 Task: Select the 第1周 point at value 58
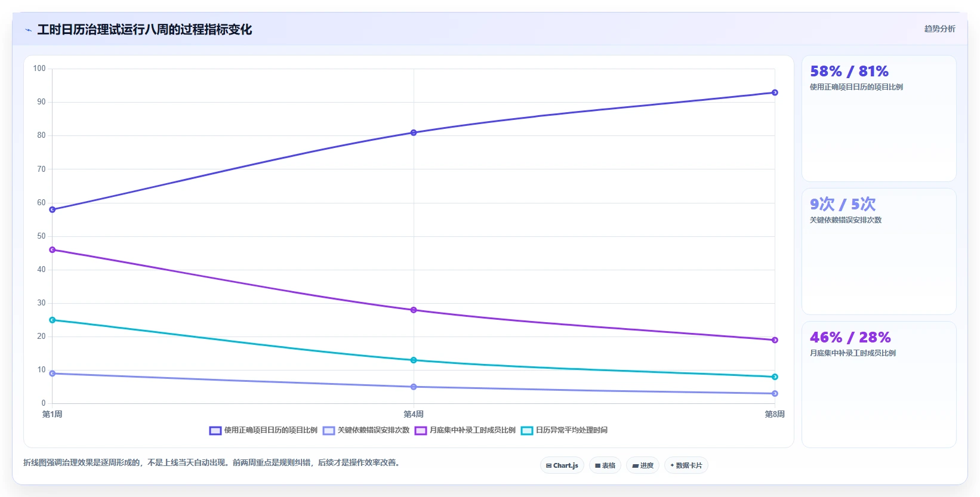[53, 209]
